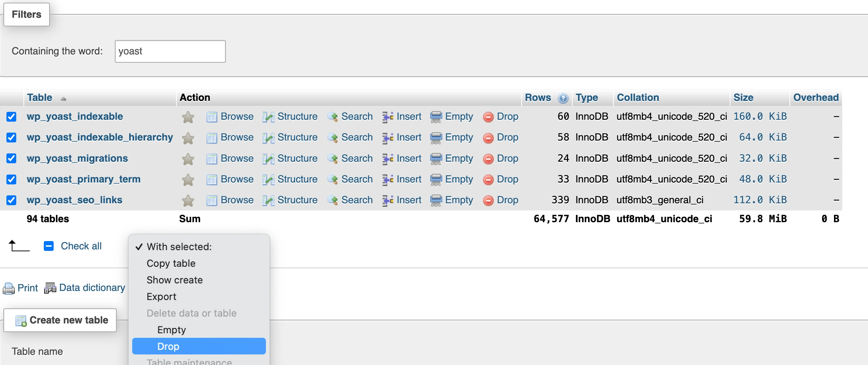Choose Drop from the selected actions menu

point(169,346)
